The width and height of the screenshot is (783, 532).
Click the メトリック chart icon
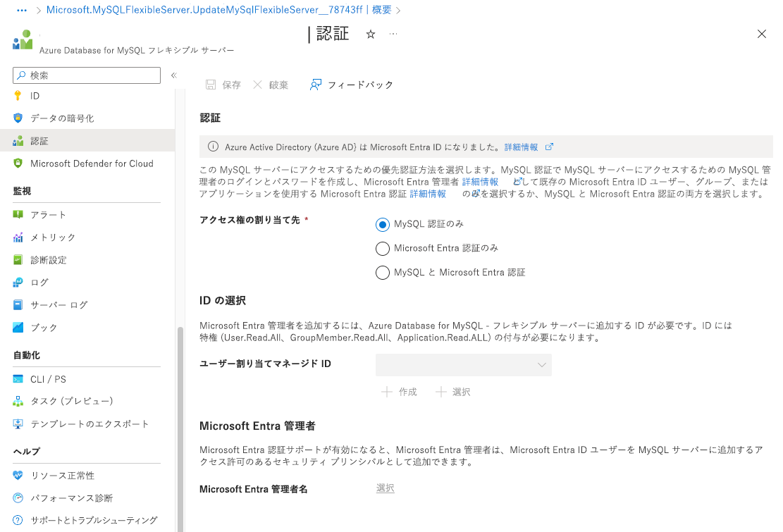click(18, 237)
